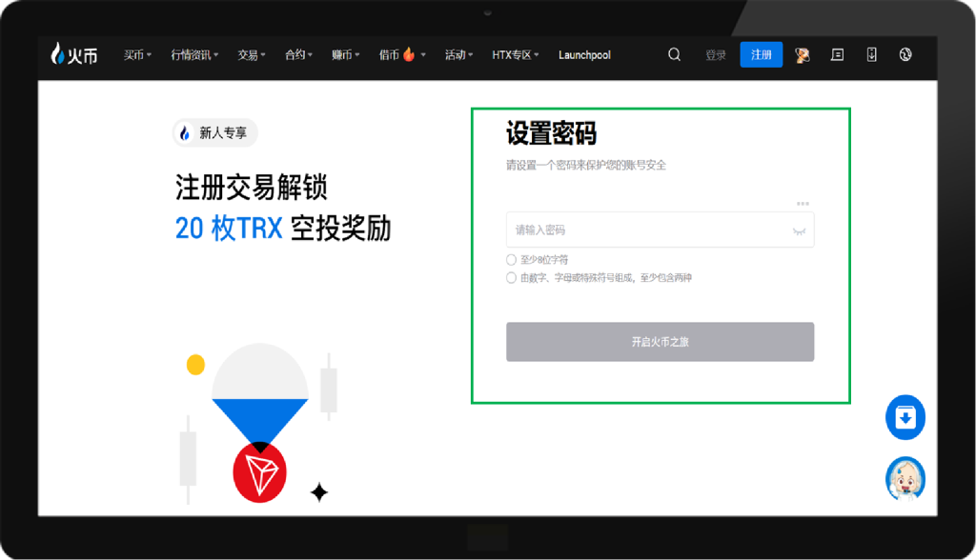Click the blue floating download button

coord(905,417)
